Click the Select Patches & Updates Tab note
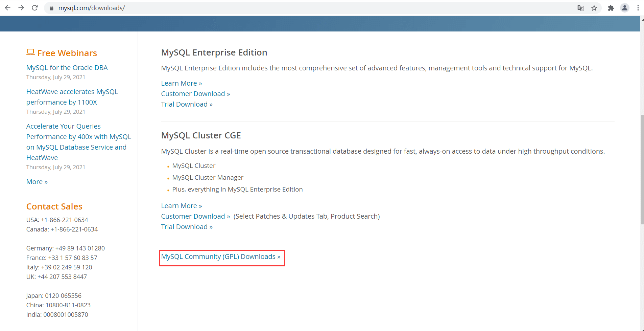The height and width of the screenshot is (331, 644). coord(307,216)
